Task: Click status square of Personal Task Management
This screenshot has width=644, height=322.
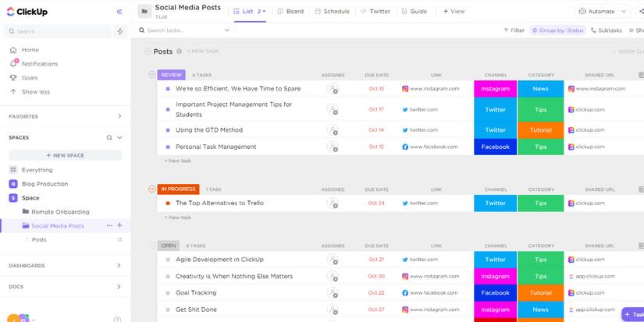Action: [x=168, y=147]
